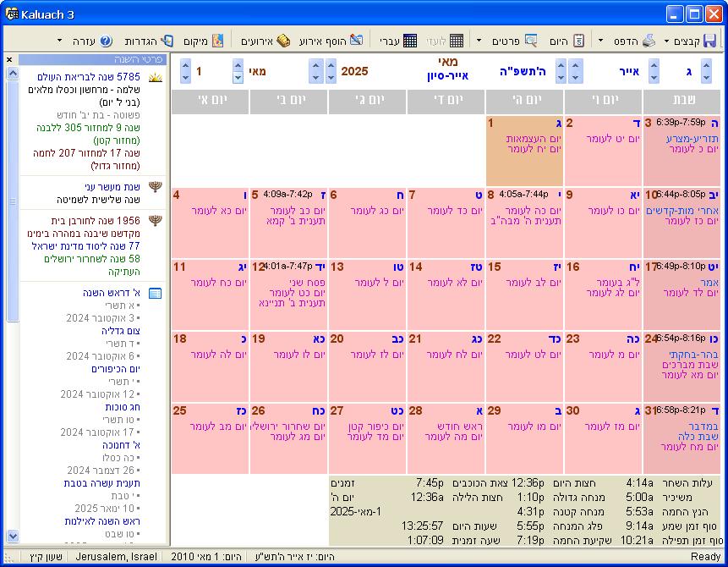Click the sidebar scrollbar down arrow

[x=13, y=536]
